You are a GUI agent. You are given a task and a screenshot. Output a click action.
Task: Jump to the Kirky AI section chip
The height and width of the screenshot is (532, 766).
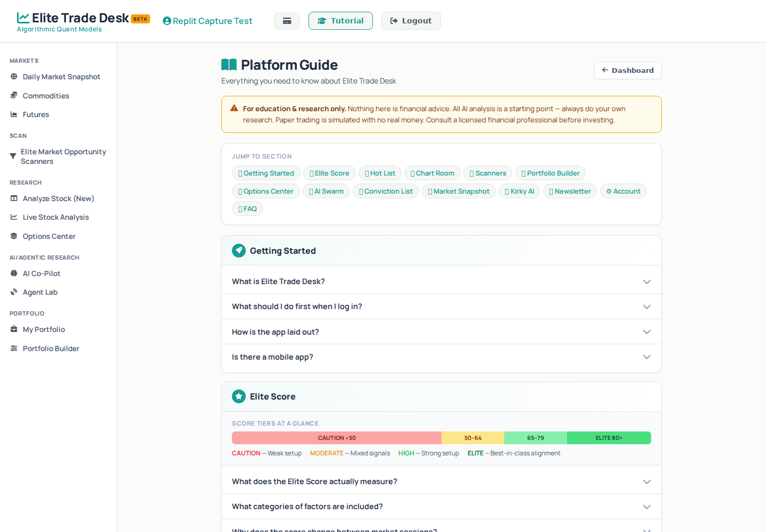click(519, 191)
